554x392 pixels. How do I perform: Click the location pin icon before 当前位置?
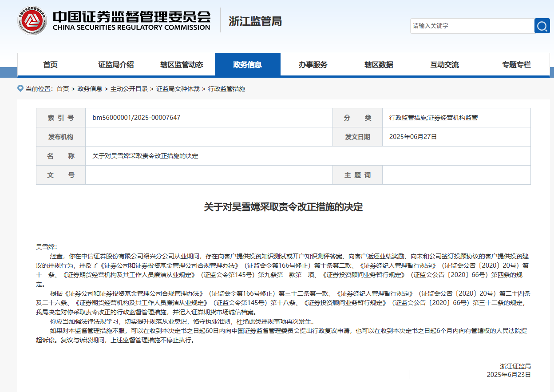[20, 88]
